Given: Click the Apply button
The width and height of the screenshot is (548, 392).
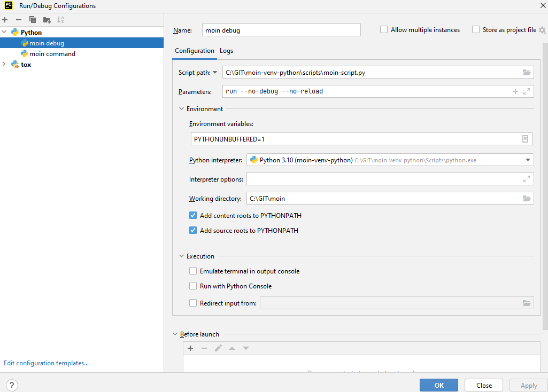Looking at the screenshot, I should click(528, 385).
